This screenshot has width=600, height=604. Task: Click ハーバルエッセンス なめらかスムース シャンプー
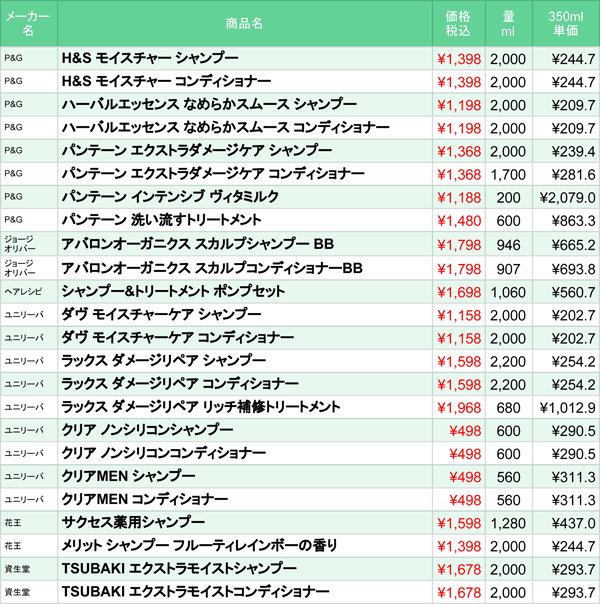click(x=209, y=104)
